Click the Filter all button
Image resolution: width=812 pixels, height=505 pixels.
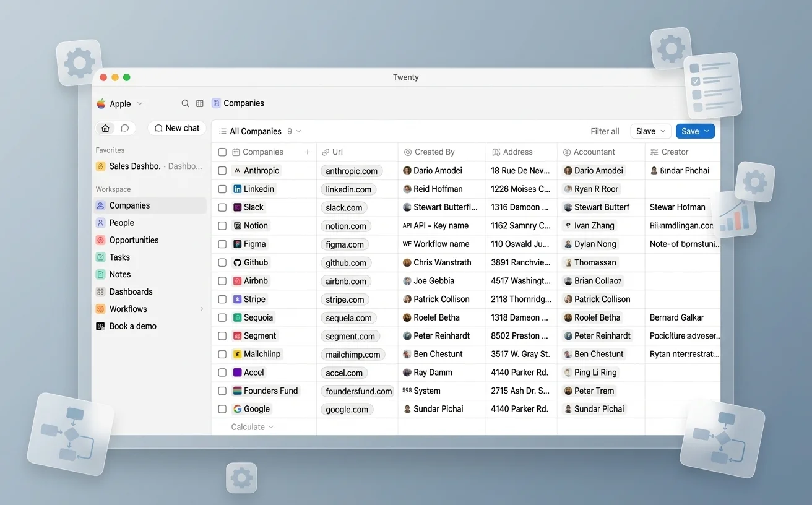605,131
